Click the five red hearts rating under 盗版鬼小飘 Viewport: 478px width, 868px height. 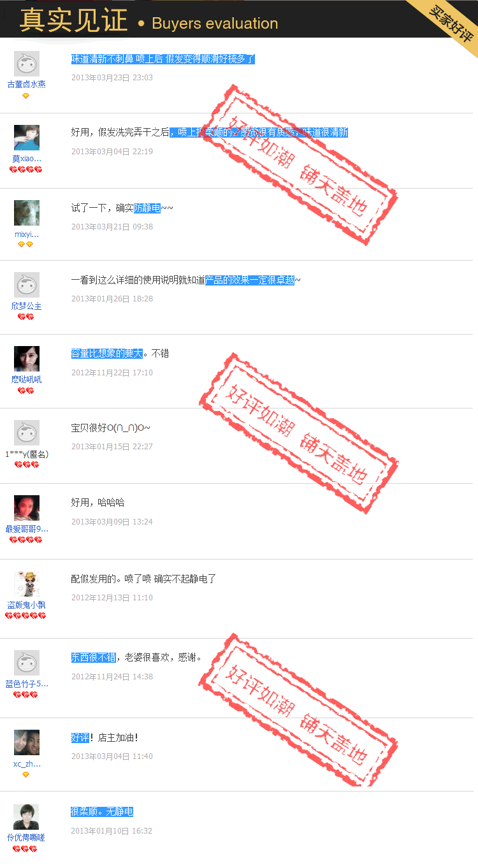pyautogui.click(x=25, y=616)
